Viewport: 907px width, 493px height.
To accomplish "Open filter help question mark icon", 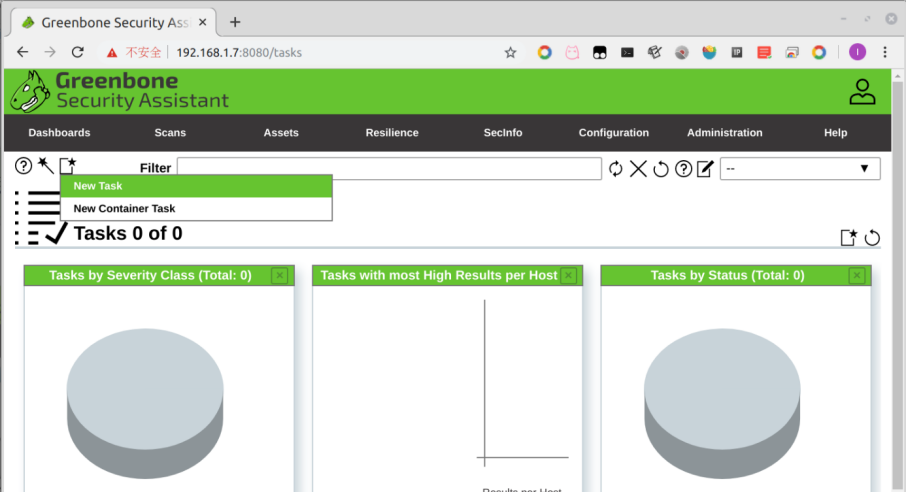I will point(683,169).
